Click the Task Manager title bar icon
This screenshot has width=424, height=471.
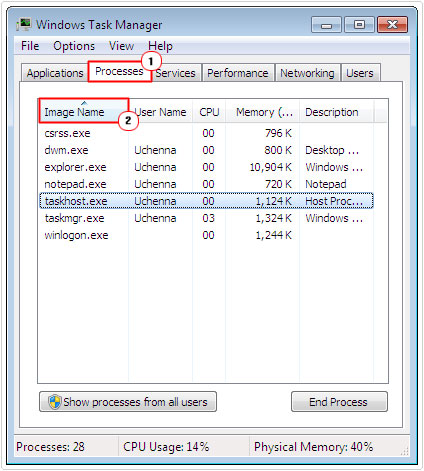coord(24,25)
